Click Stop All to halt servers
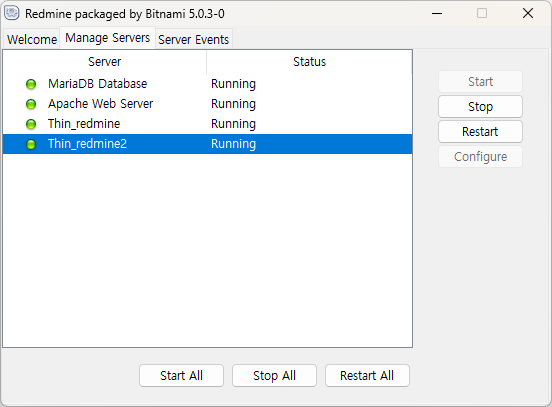 [274, 376]
